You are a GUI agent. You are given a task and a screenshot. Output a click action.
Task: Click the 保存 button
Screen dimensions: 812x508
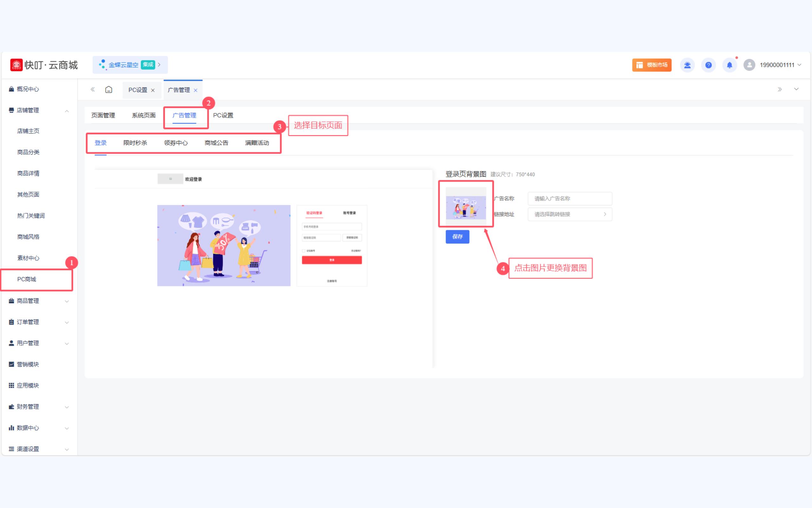457,237
